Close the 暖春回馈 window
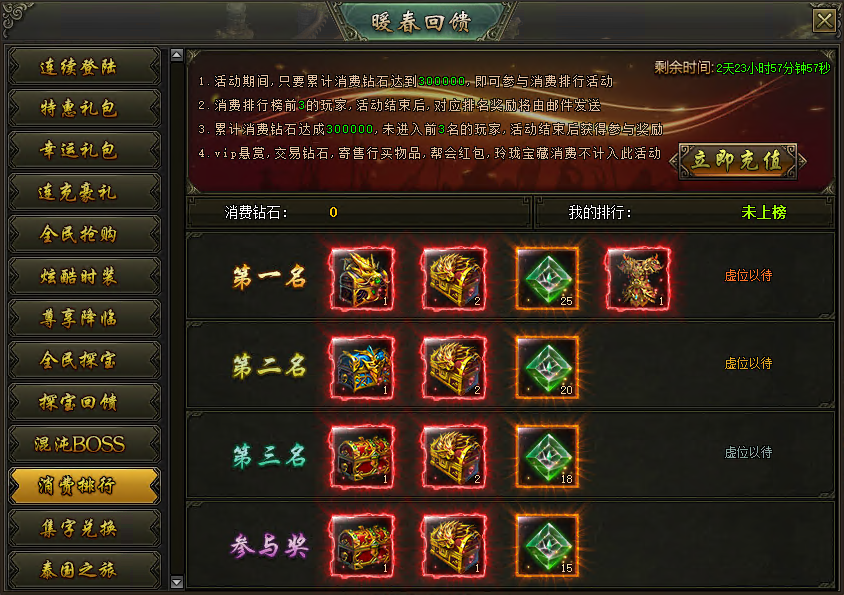 click(x=824, y=21)
